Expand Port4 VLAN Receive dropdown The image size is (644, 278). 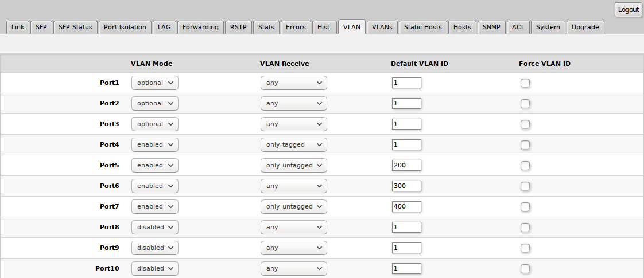tap(293, 145)
